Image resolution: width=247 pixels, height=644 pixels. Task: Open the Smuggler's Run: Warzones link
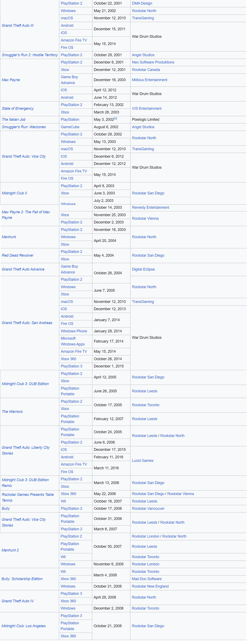[24, 127]
